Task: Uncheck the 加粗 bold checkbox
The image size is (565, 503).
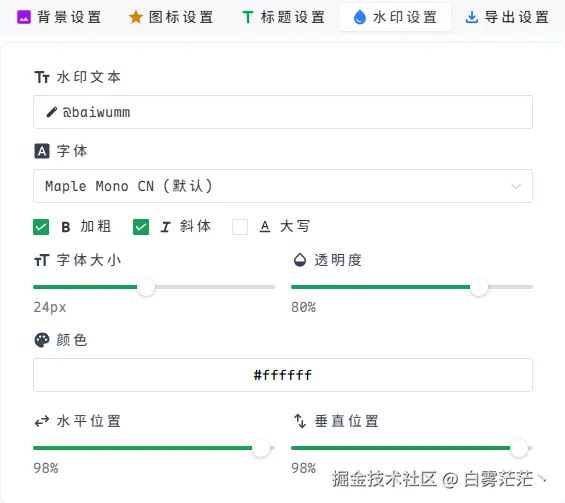Action: (41, 227)
